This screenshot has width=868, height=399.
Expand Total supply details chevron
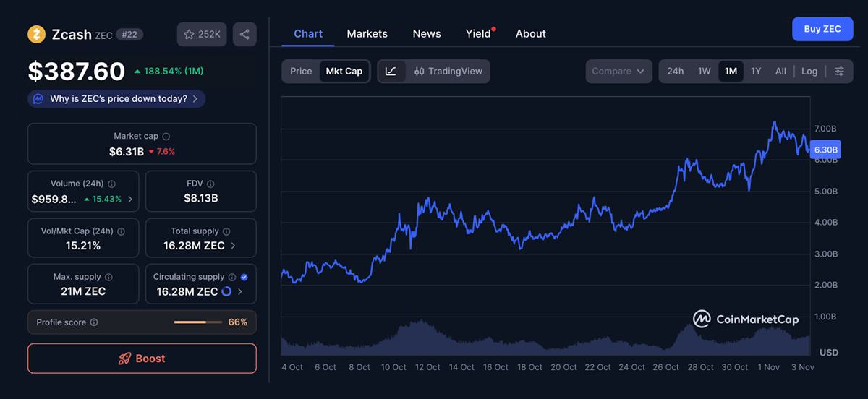coord(233,246)
